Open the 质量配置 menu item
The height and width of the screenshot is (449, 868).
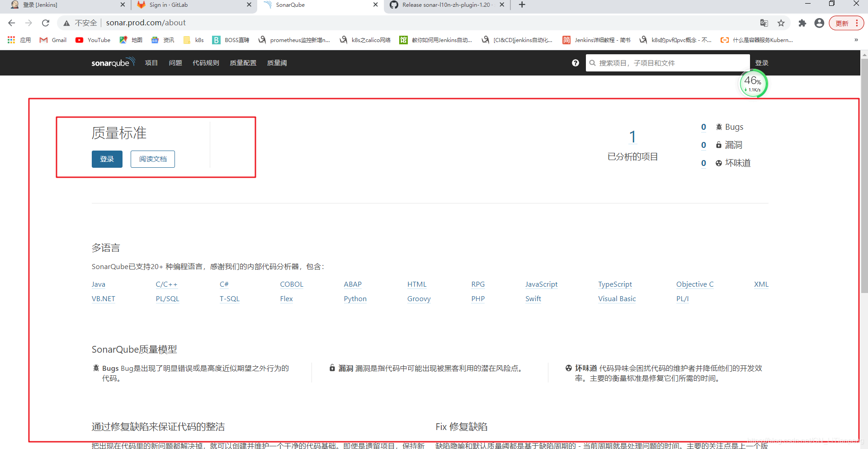click(243, 63)
